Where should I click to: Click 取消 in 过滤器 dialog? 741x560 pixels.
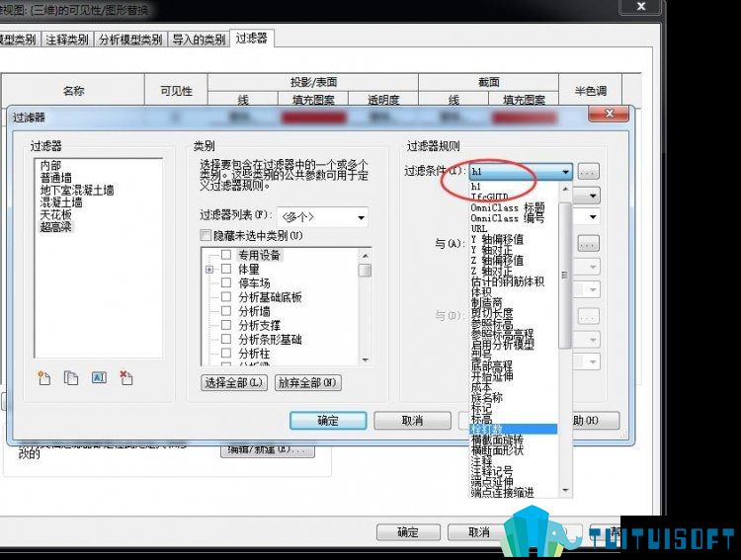[x=413, y=420]
